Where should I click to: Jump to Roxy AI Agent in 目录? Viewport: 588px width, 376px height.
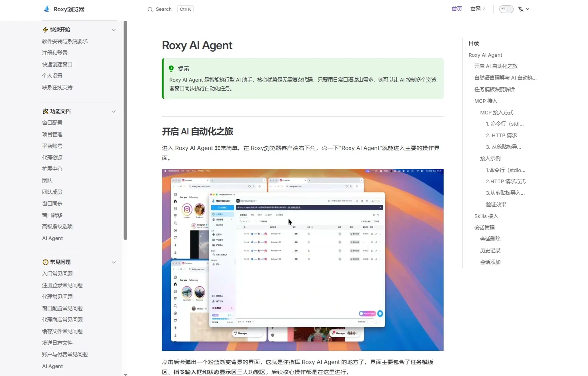coord(485,55)
